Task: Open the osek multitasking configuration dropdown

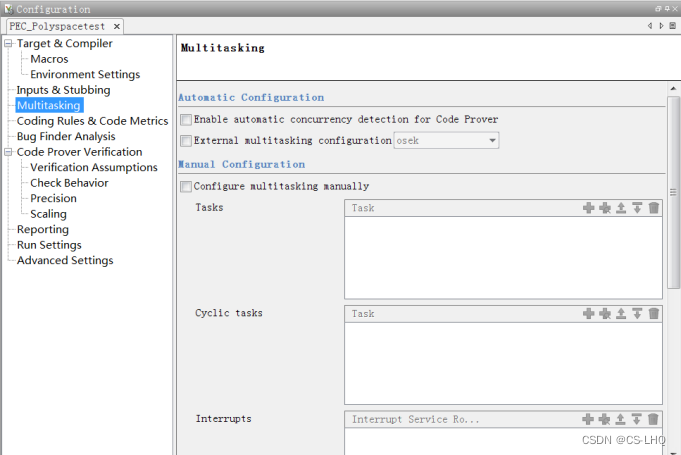Action: pos(446,141)
